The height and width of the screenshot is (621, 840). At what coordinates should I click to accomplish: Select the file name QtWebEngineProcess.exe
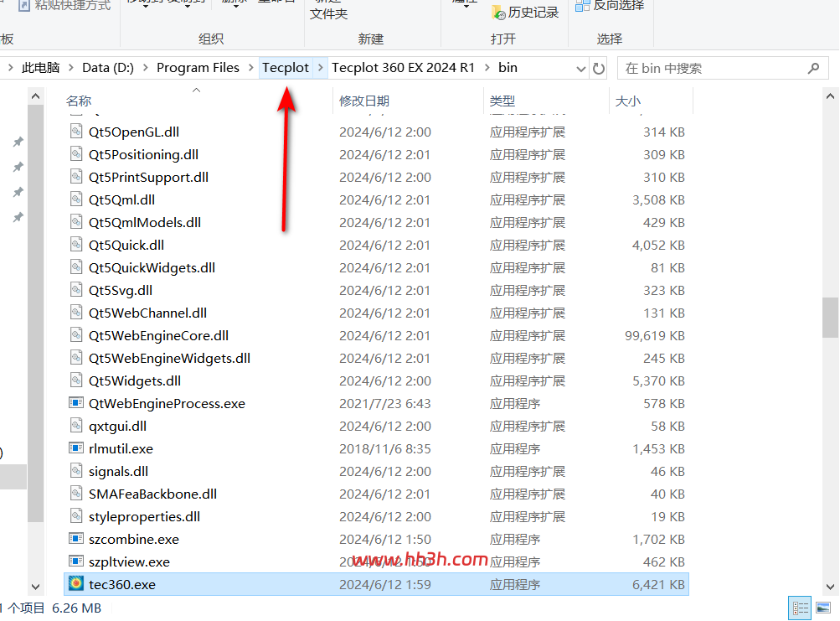[167, 403]
